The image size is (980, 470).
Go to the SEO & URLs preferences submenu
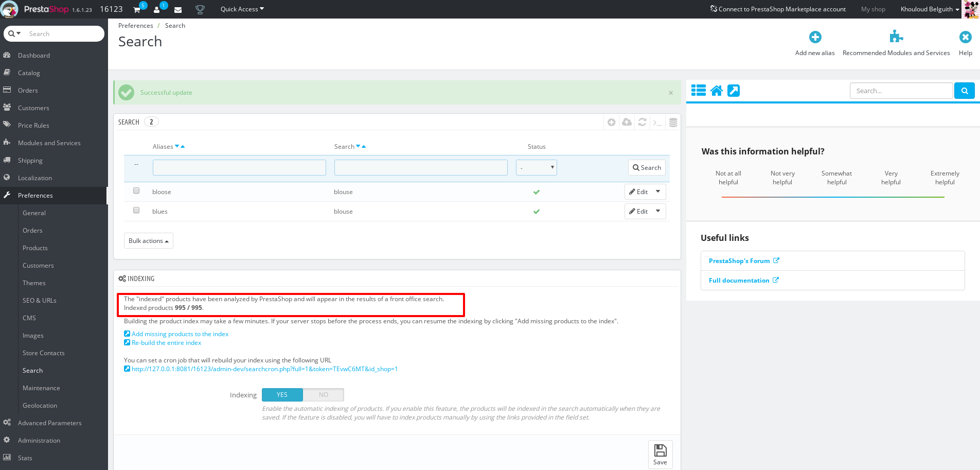(x=40, y=301)
